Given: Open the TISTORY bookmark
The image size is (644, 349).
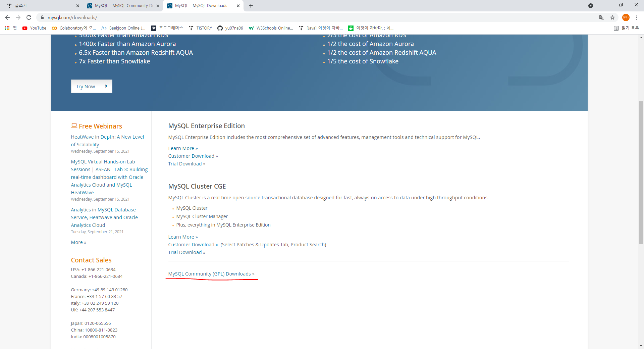Looking at the screenshot, I should [201, 28].
